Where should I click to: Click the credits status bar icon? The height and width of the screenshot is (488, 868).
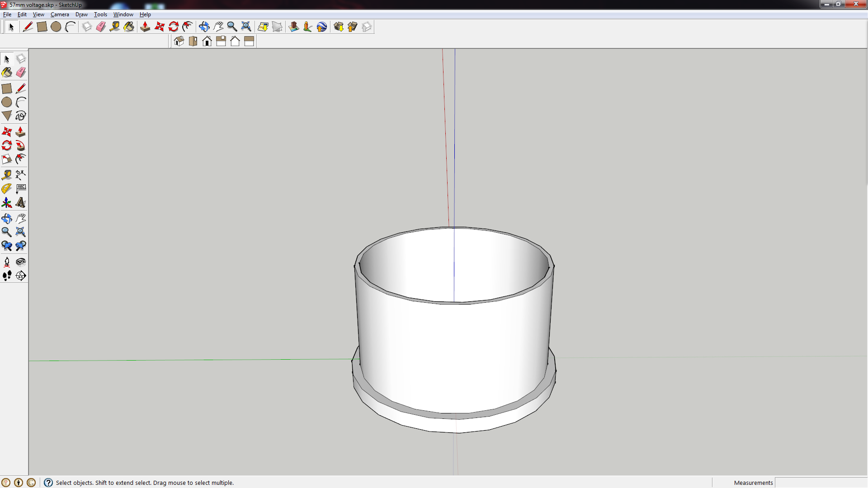(19, 483)
